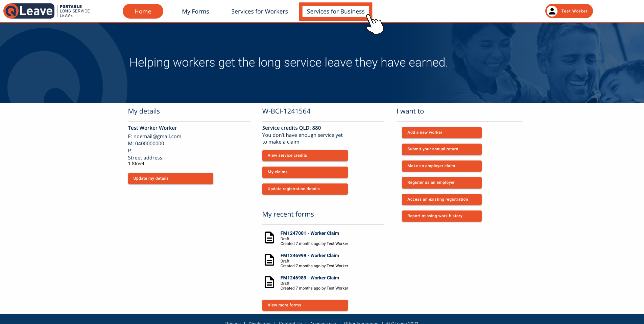Screen dimensions: 644x324
Task: Click Service credits QLD: 880 text
Action: [x=292, y=128]
